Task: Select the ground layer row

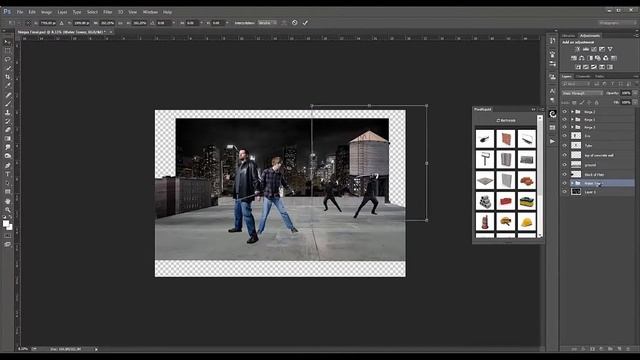Action: click(x=598, y=165)
